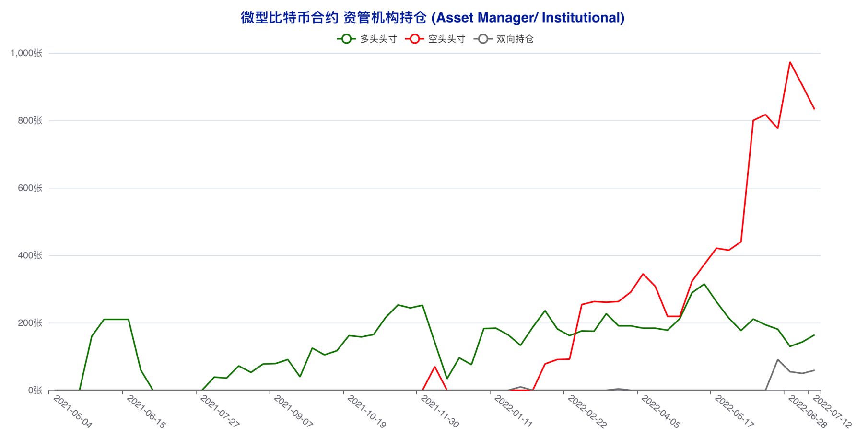The height and width of the screenshot is (437, 868).
Task: Click the 1,000张 y-axis label
Action: pyautogui.click(x=26, y=53)
